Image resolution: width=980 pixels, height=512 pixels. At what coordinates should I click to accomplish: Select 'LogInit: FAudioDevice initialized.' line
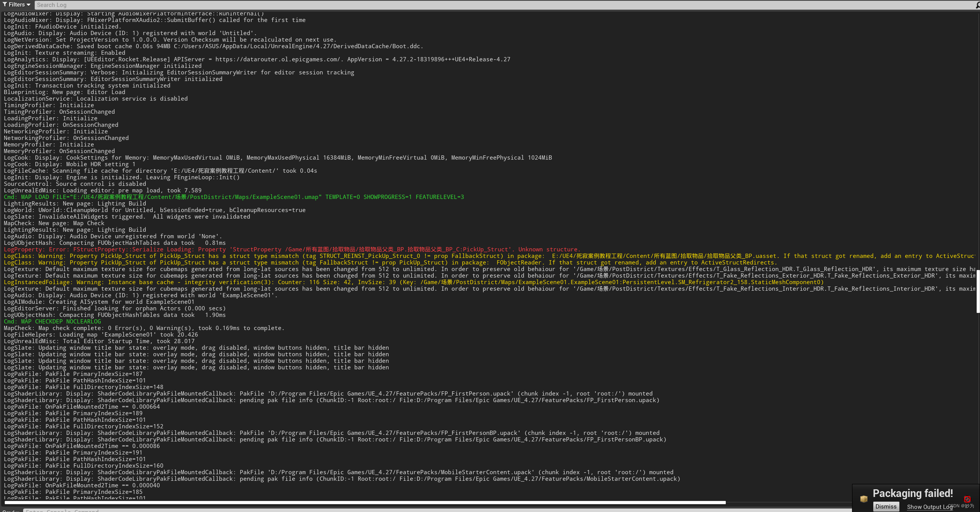[x=62, y=27]
